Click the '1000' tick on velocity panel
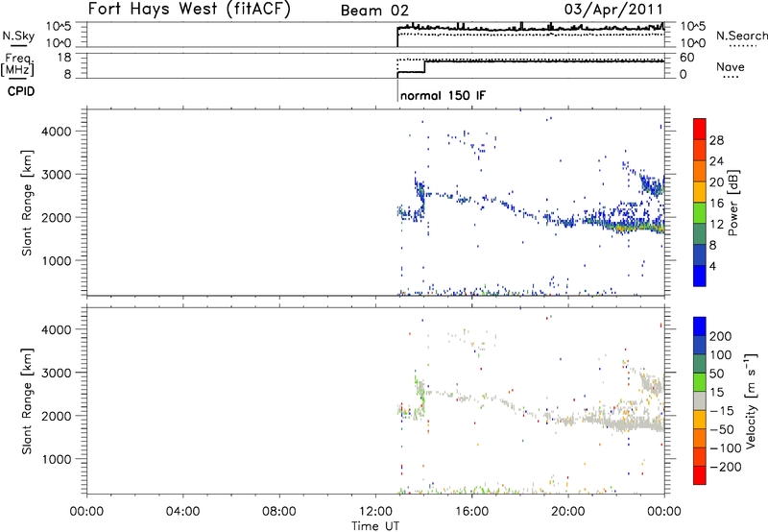The image size is (768, 532). pos(57,459)
